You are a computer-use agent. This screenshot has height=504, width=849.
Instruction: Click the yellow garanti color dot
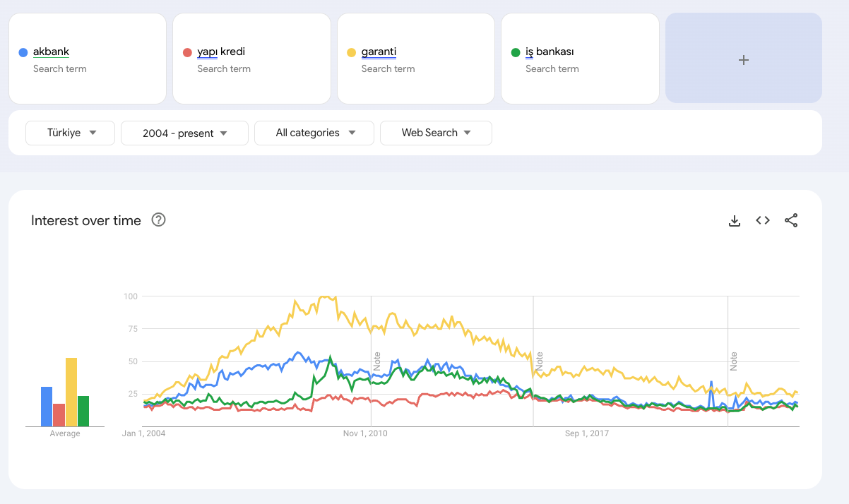coord(351,52)
